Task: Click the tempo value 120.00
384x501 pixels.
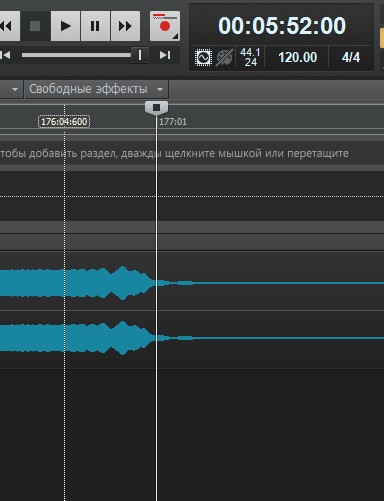Action: 298,57
